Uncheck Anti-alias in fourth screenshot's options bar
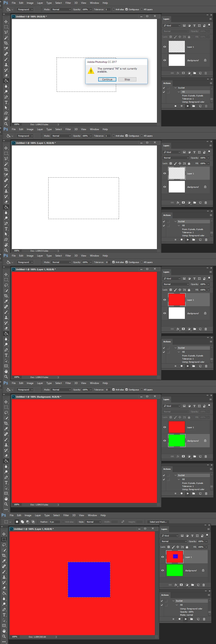The width and height of the screenshot is (216, 644). pos(114,390)
